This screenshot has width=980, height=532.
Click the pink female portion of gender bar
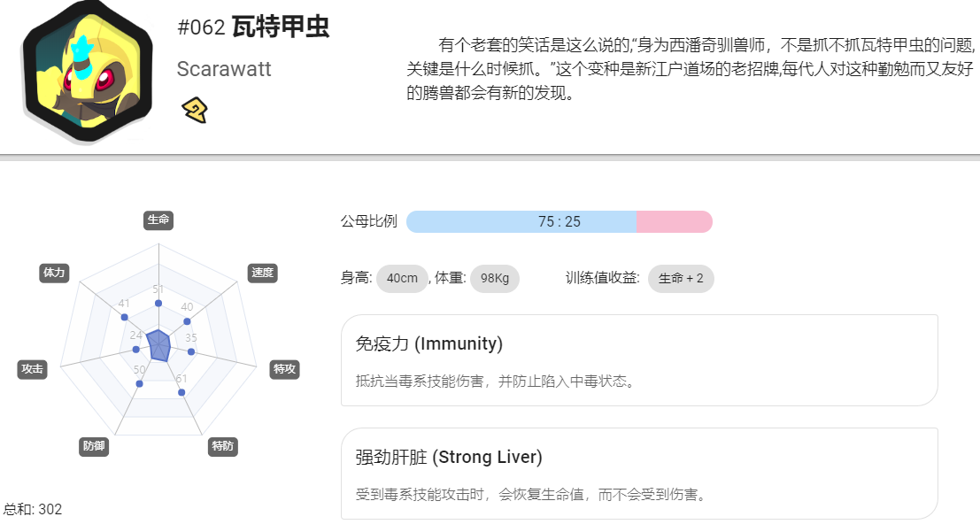coord(675,222)
